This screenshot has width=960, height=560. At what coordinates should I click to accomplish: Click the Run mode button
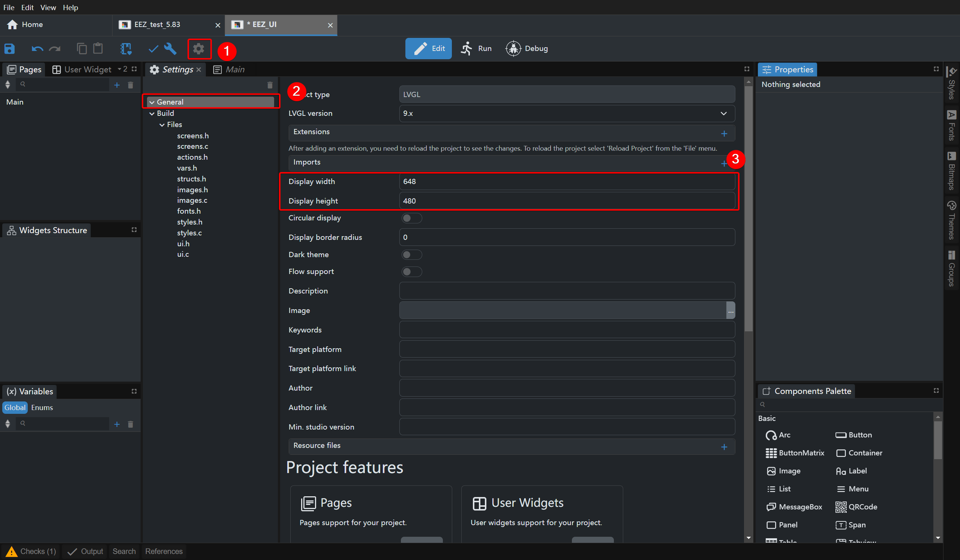pyautogui.click(x=476, y=49)
